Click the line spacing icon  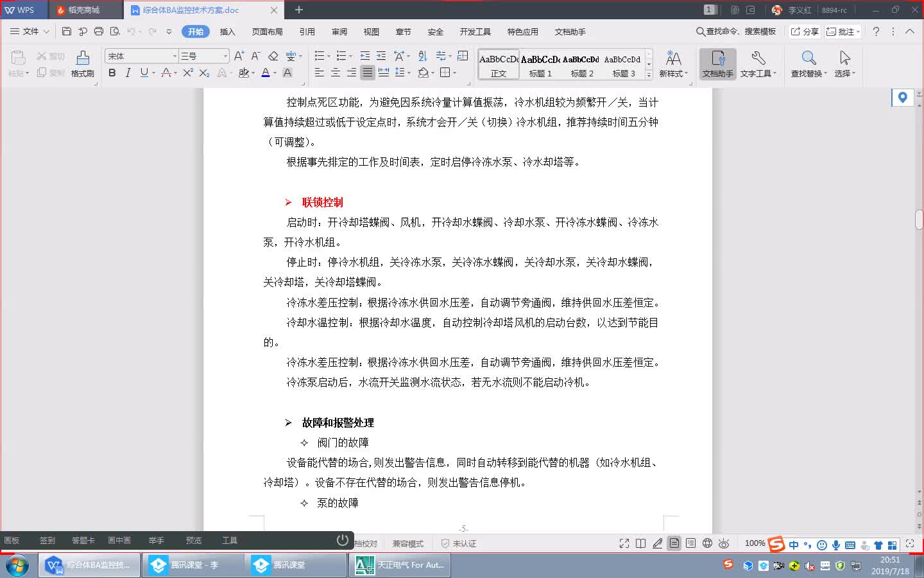(400, 73)
